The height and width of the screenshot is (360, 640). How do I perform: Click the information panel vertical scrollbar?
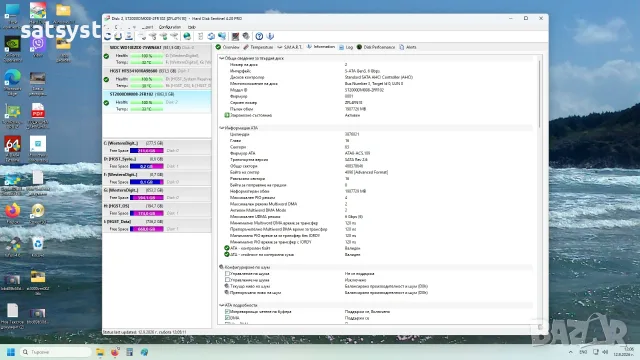(x=540, y=94)
